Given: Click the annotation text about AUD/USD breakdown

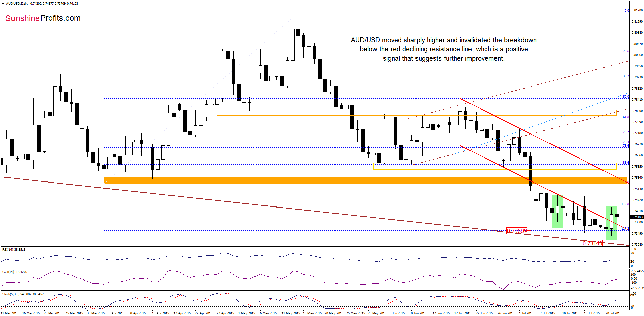Looking at the screenshot, I should click(x=444, y=49).
